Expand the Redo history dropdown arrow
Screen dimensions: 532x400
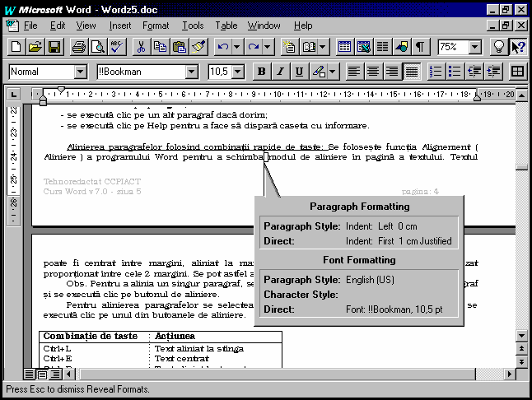pyautogui.click(x=268, y=46)
